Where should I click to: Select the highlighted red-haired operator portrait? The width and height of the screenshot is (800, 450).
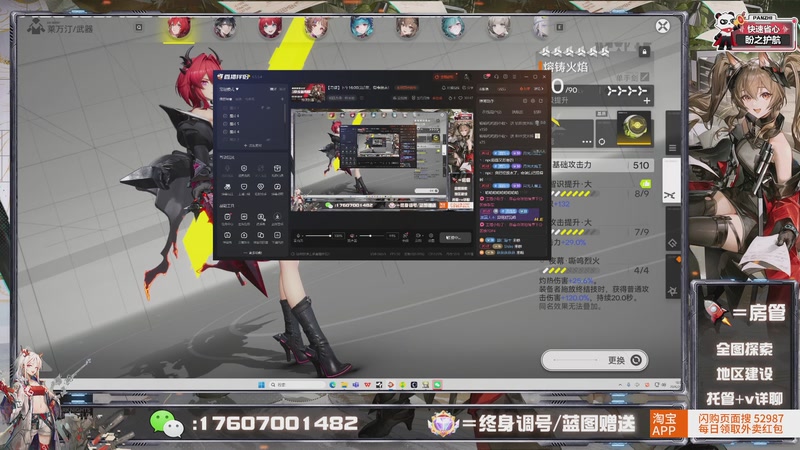click(x=179, y=28)
